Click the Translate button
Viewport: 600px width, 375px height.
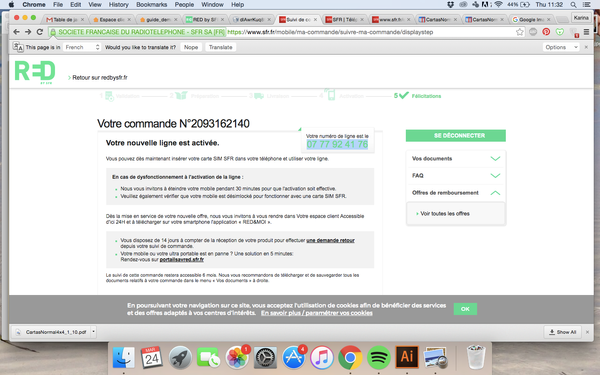[220, 47]
